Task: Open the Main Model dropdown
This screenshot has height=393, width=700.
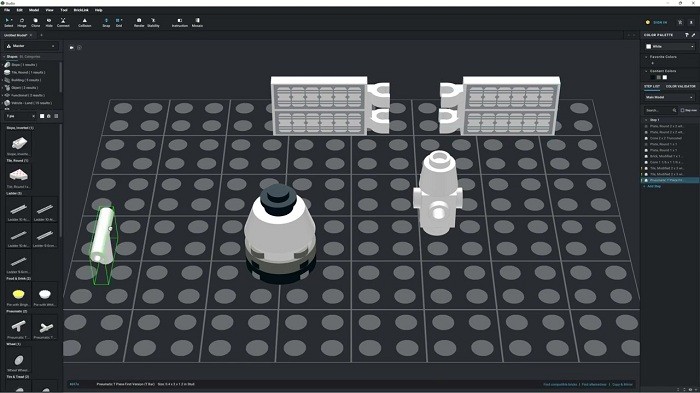Action: (669, 97)
